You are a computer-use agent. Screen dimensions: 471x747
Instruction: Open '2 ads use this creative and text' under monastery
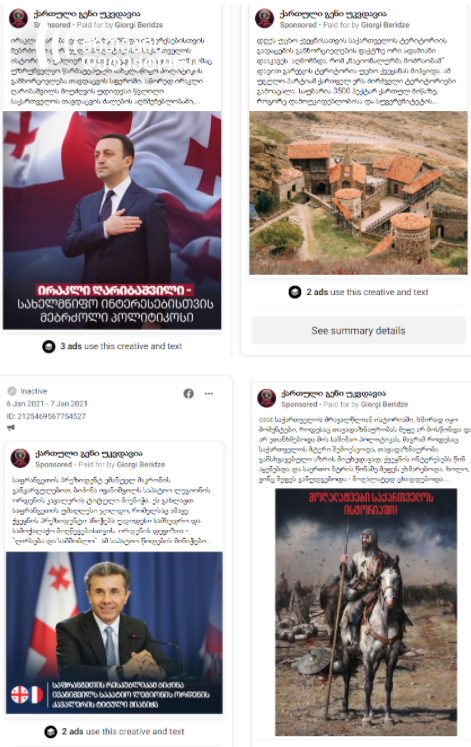tap(367, 292)
